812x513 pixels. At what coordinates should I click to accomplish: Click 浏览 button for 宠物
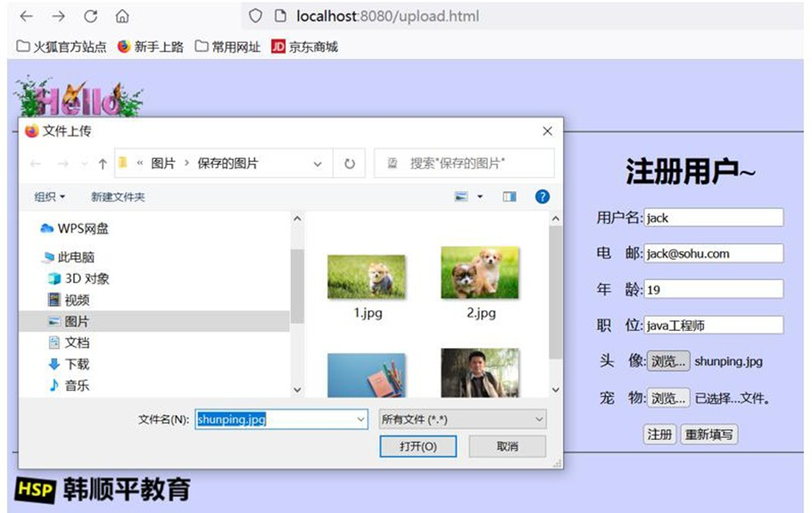tap(668, 398)
